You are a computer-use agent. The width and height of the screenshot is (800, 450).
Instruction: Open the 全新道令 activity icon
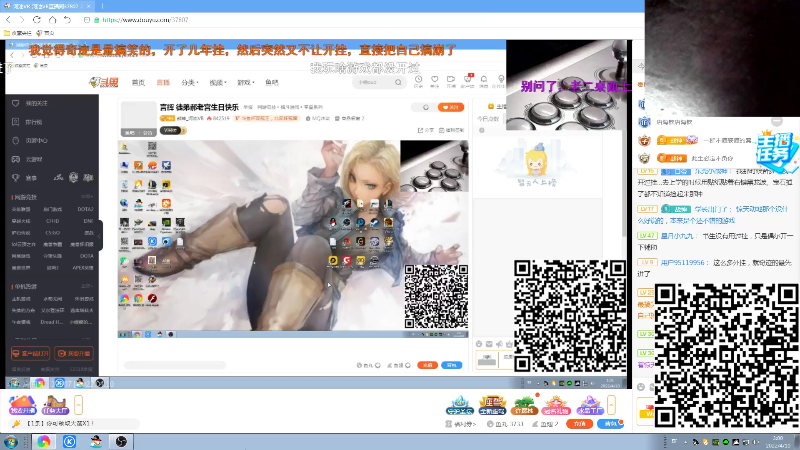pos(492,405)
